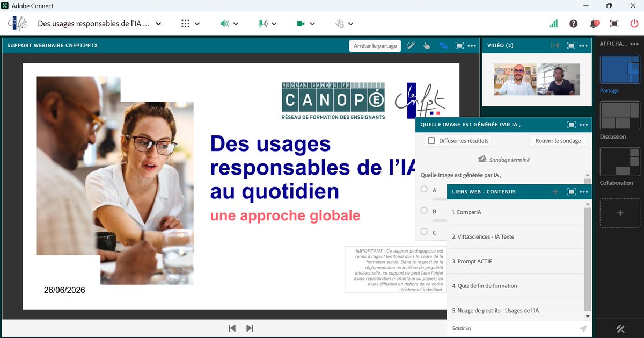Open full screen mode for the share pod
This screenshot has height=338, width=644.
[459, 46]
